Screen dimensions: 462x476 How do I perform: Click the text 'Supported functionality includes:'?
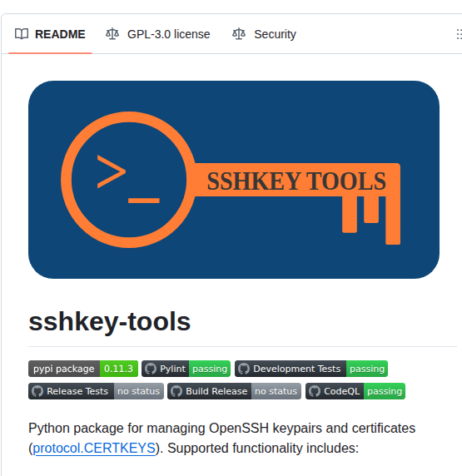click(x=263, y=448)
